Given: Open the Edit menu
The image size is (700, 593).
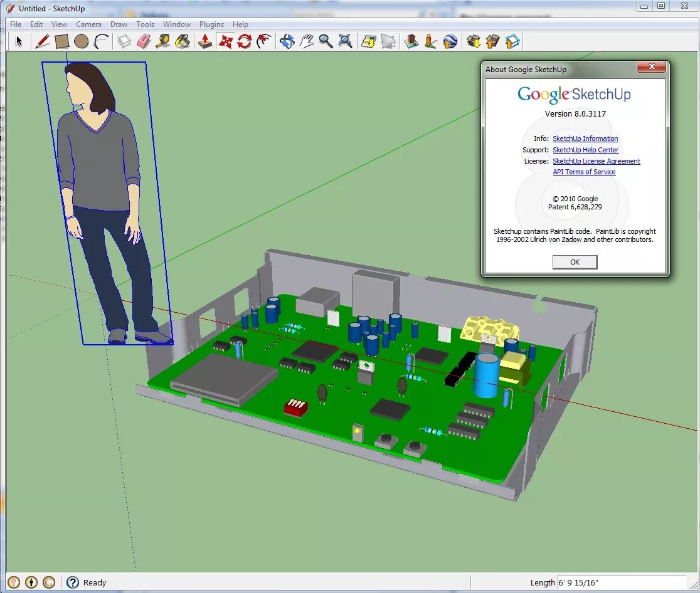Looking at the screenshot, I should (36, 24).
